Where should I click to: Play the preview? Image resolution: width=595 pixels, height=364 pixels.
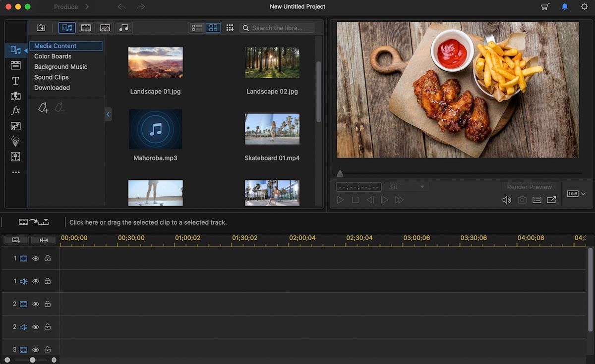pyautogui.click(x=340, y=200)
